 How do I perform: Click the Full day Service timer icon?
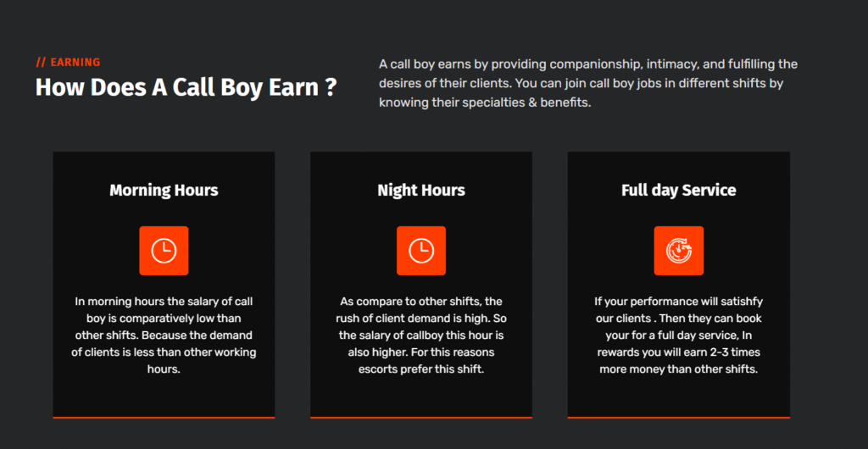tap(679, 251)
